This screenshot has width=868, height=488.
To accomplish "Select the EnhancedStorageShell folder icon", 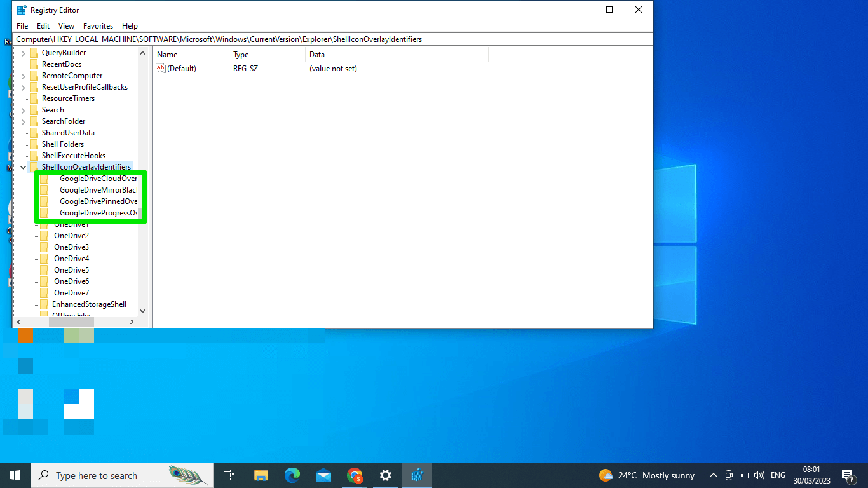I will [44, 304].
